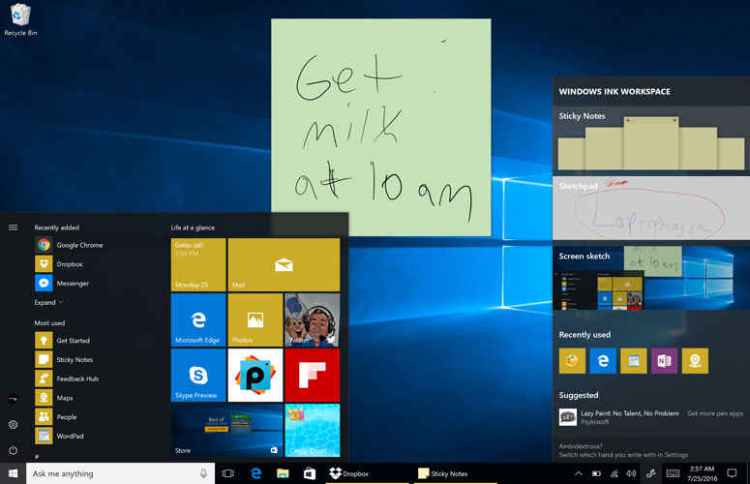Image resolution: width=750 pixels, height=484 pixels.
Task: Open the Task View taskbar button
Action: pyautogui.click(x=228, y=473)
